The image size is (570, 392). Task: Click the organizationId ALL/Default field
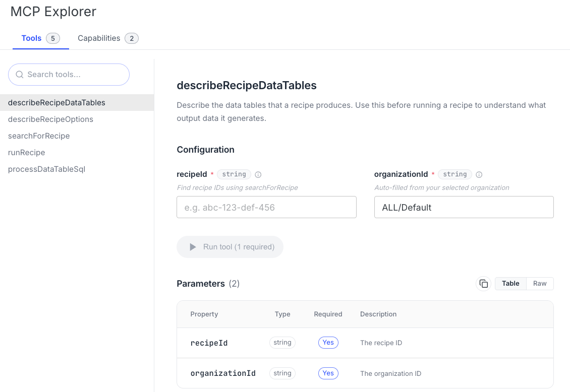click(464, 207)
